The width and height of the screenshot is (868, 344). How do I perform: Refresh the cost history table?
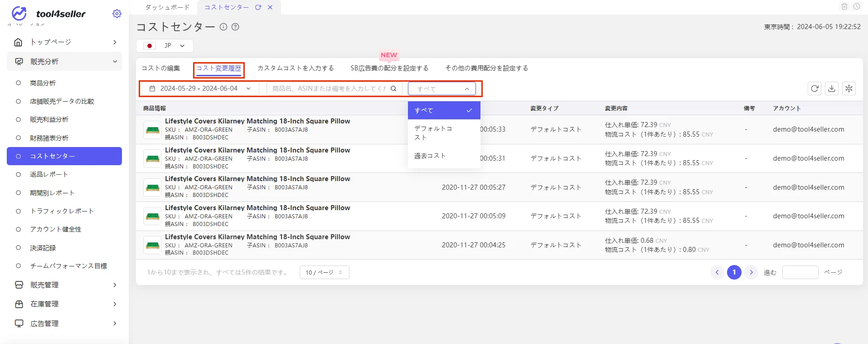[x=815, y=88]
